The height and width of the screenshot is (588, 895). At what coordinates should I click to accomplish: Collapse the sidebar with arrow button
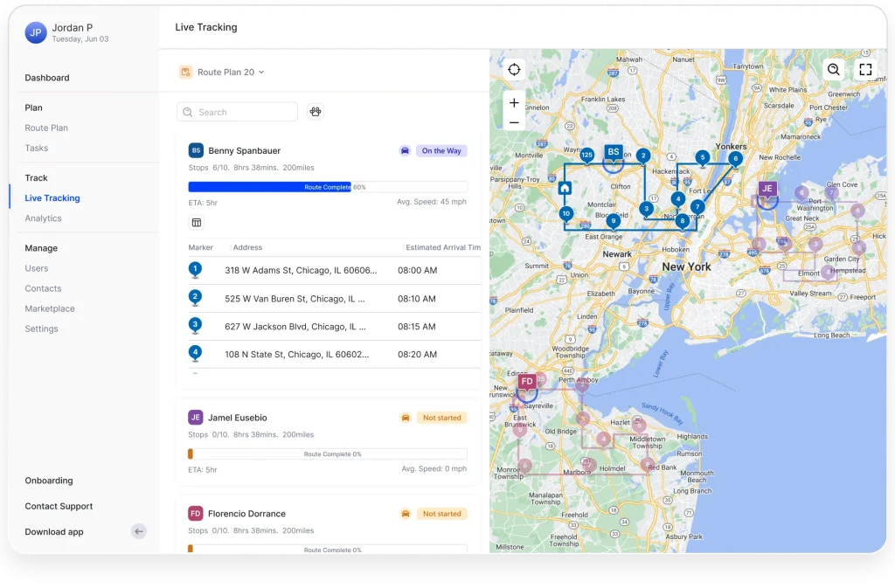tap(139, 531)
